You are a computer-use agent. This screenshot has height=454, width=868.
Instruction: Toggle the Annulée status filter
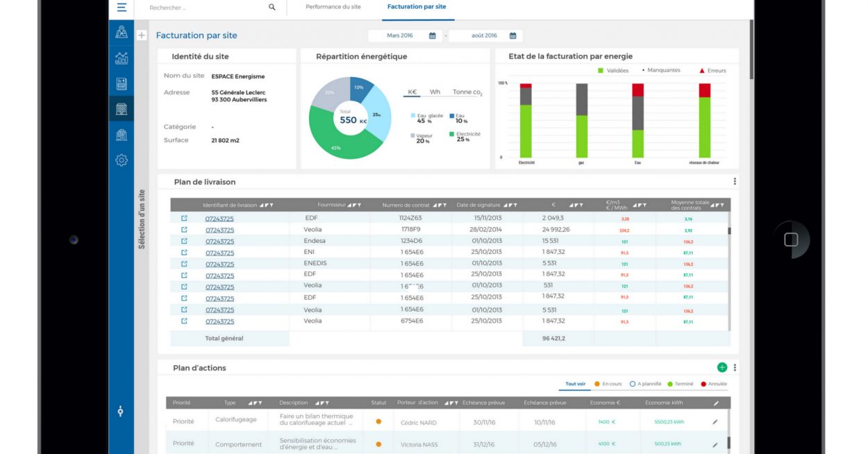point(714,384)
